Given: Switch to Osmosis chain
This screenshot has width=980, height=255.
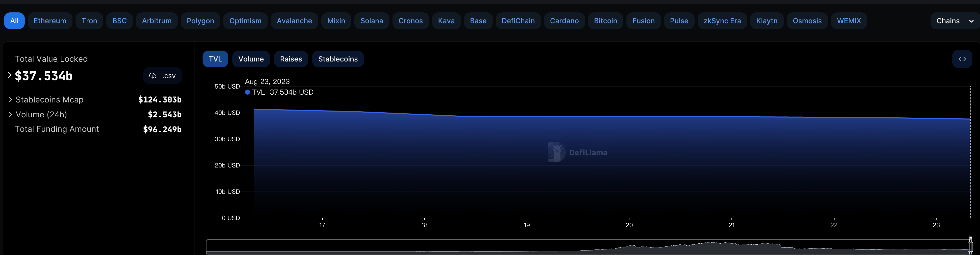Looking at the screenshot, I should pyautogui.click(x=807, y=20).
